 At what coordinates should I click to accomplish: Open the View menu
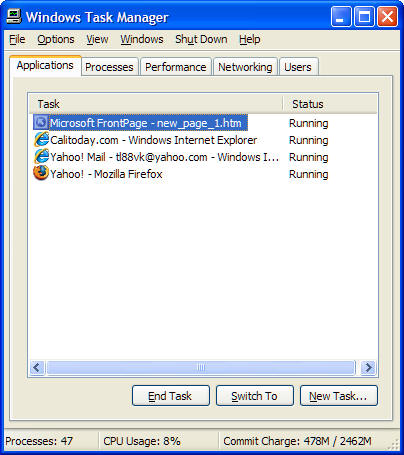coord(97,39)
